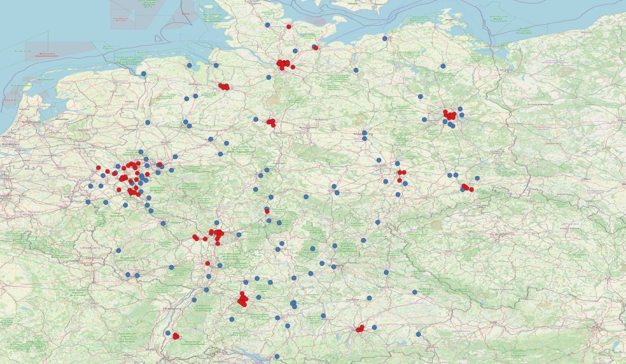Select the blue marker at Trier
The image size is (626, 364).
pos(118,251)
